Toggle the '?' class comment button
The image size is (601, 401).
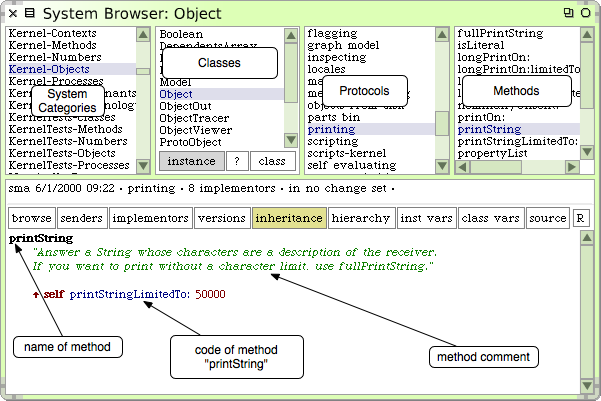[235, 161]
